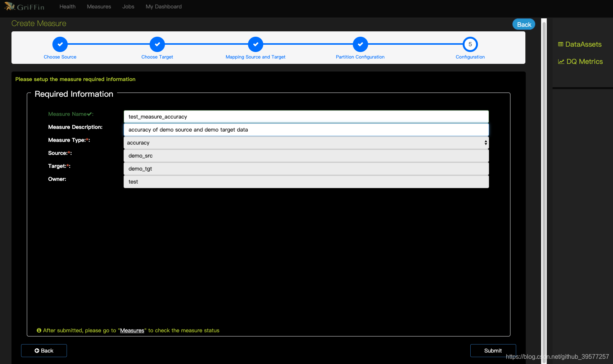Follow the Measures link in the note
Viewport: 613px width, 364px height.
click(132, 330)
